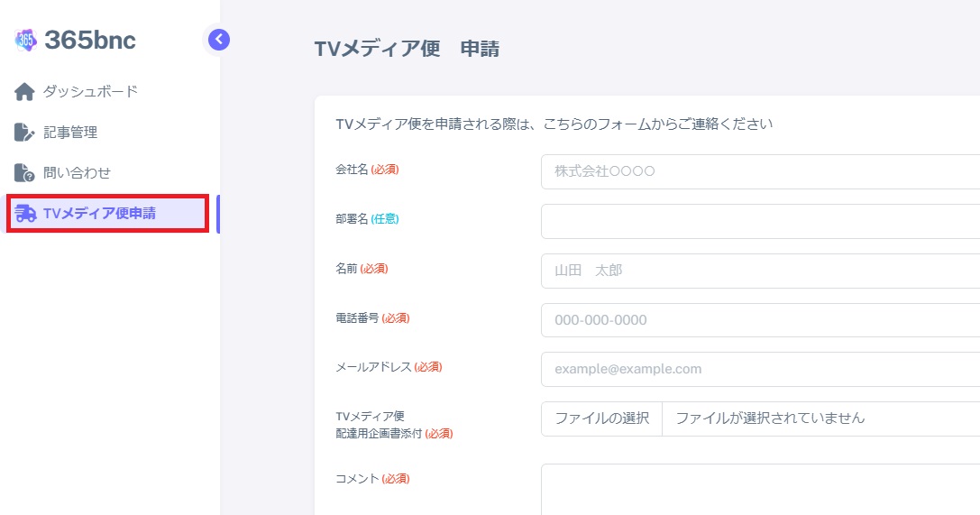The width and height of the screenshot is (980, 515).
Task: Click the 問い合わせ file question icon
Action: (25, 173)
